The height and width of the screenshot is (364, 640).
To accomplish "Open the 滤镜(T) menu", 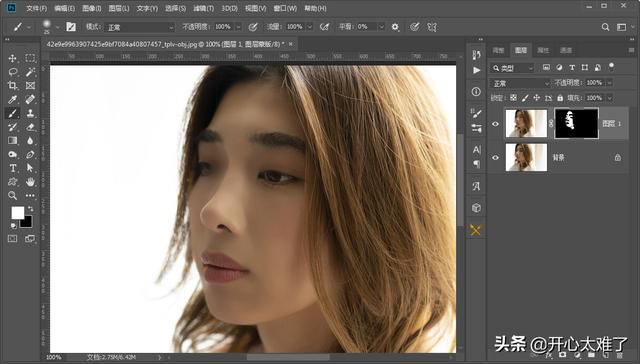I will pos(203,8).
